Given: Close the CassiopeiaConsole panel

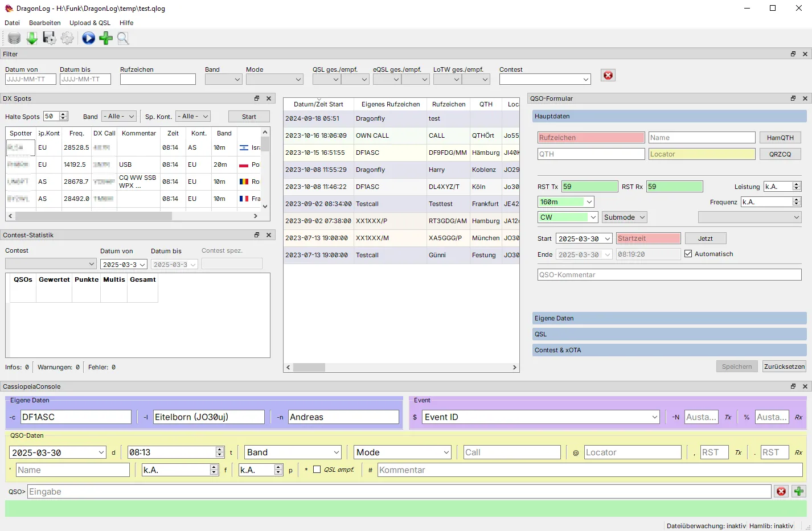Looking at the screenshot, I should click(805, 386).
